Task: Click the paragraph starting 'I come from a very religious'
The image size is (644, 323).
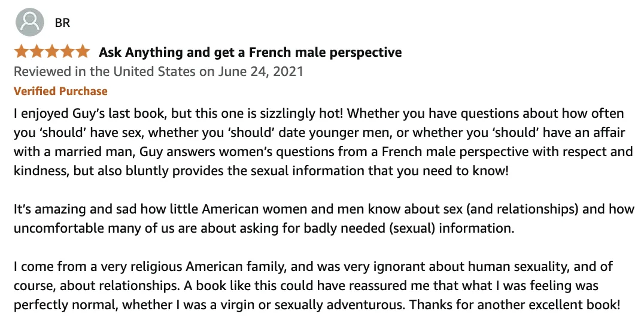Action: (317, 286)
